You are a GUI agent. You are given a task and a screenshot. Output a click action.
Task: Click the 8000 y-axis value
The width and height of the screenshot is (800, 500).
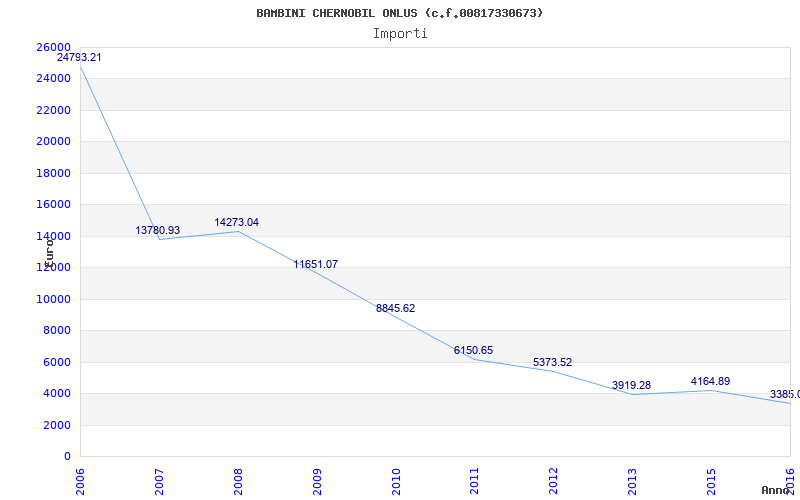pos(56,330)
